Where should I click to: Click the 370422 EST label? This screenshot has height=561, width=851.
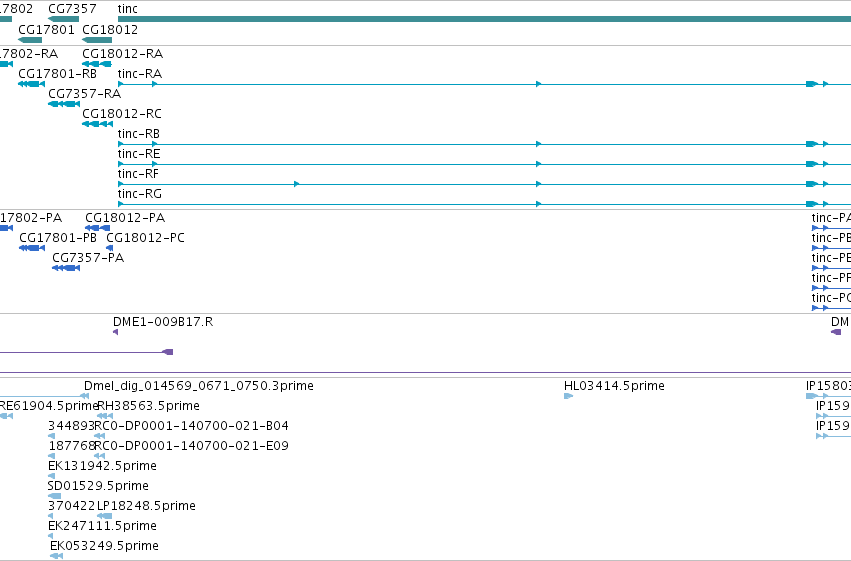coord(72,506)
